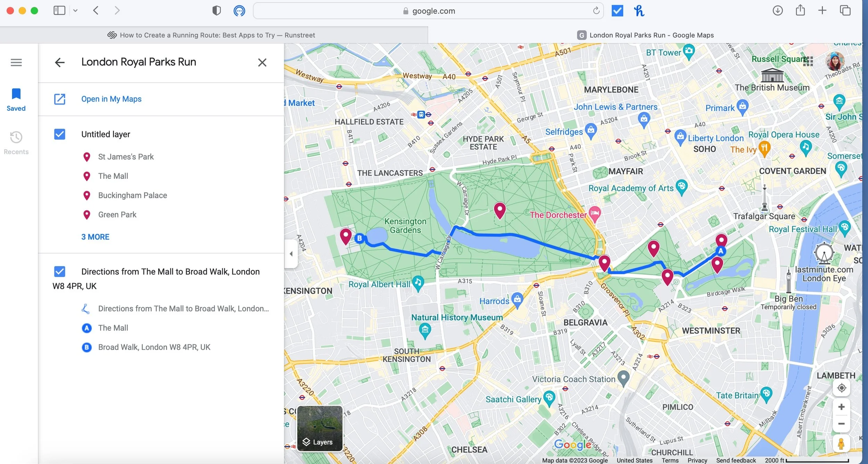Click the Safari share icon

point(800,11)
